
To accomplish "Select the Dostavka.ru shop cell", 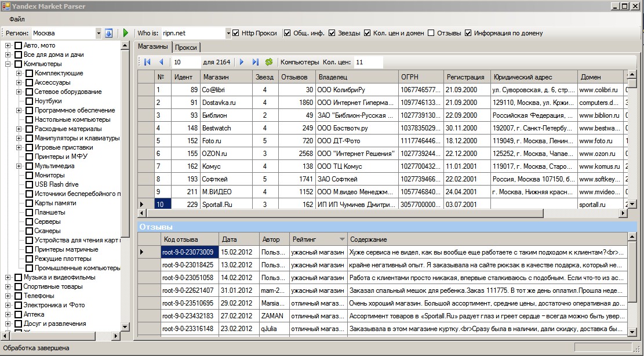I will point(226,103).
